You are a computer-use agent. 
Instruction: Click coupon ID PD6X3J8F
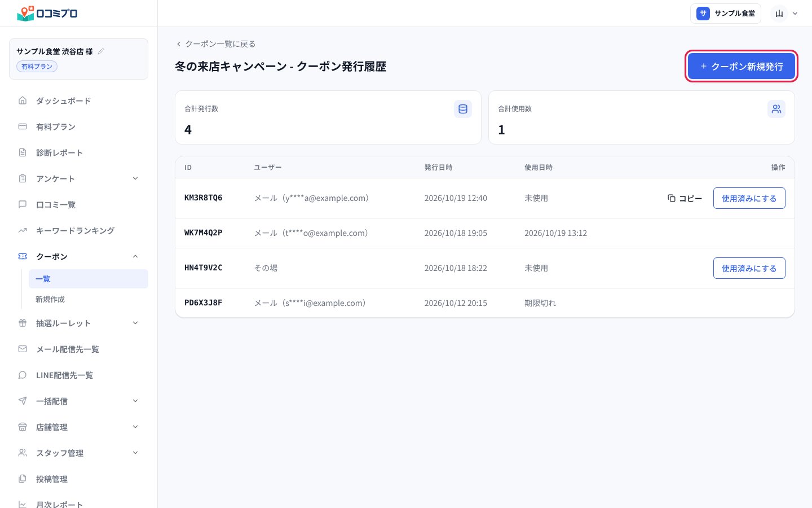203,303
